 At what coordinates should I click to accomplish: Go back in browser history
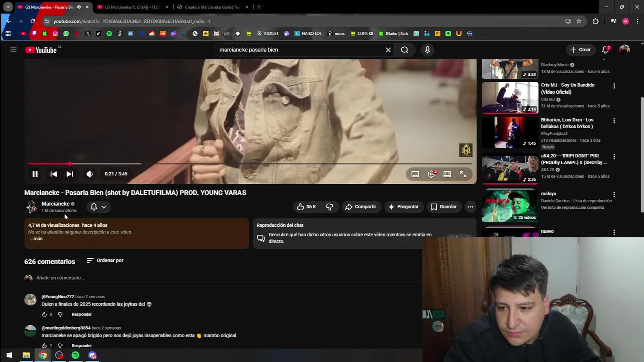[x=8, y=21]
